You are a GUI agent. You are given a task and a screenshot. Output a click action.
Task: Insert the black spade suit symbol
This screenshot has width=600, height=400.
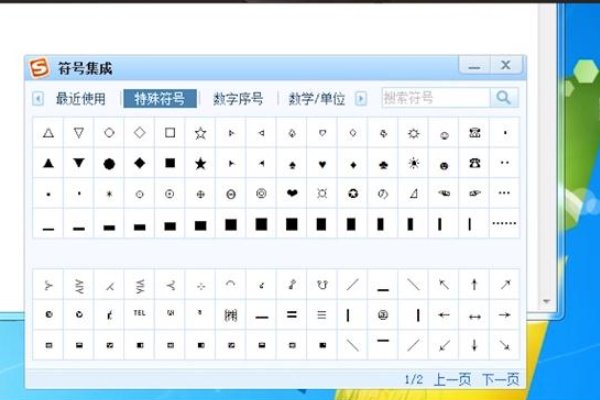point(292,164)
